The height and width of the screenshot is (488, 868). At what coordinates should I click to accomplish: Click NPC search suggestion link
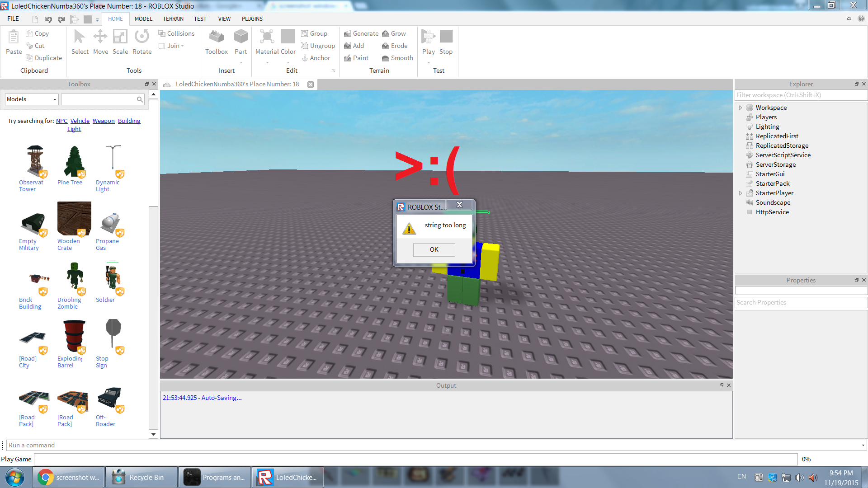click(61, 120)
